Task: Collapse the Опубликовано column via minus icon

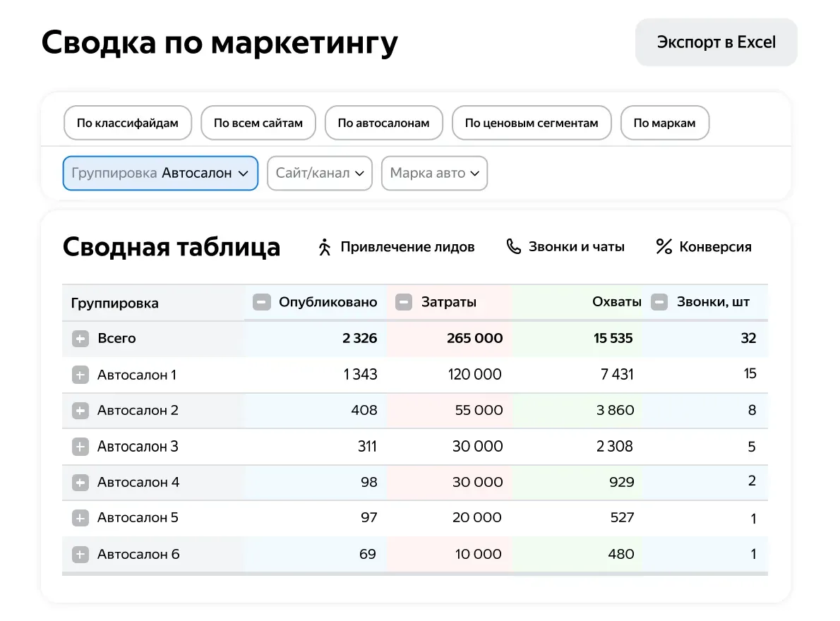Action: 261,302
